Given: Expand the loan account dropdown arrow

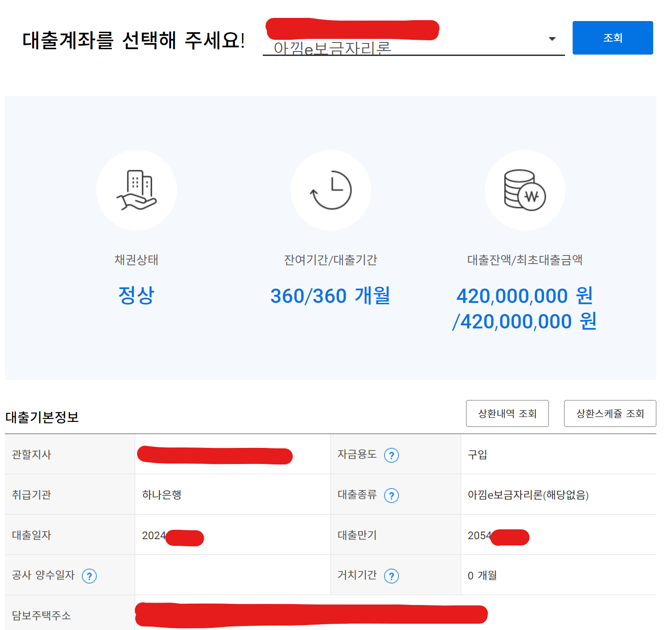Looking at the screenshot, I should 552,39.
